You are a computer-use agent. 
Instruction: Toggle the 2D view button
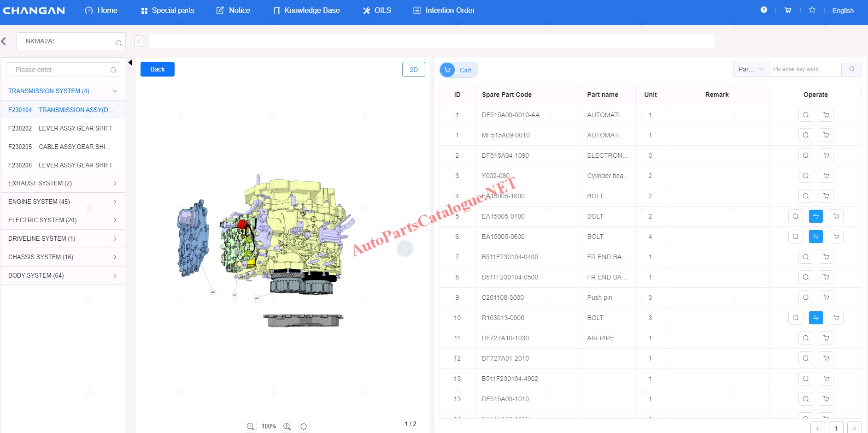point(413,69)
